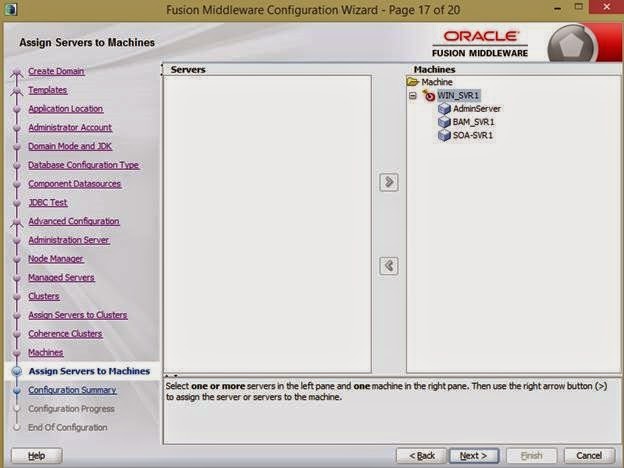Jump to Component Datasources step
The width and height of the screenshot is (624, 468).
(x=74, y=184)
